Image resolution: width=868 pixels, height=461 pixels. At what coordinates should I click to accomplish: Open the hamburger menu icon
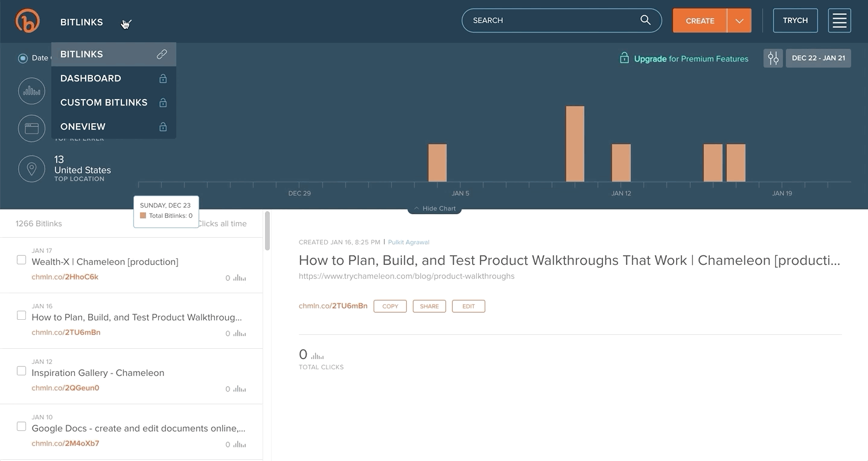[x=840, y=21]
